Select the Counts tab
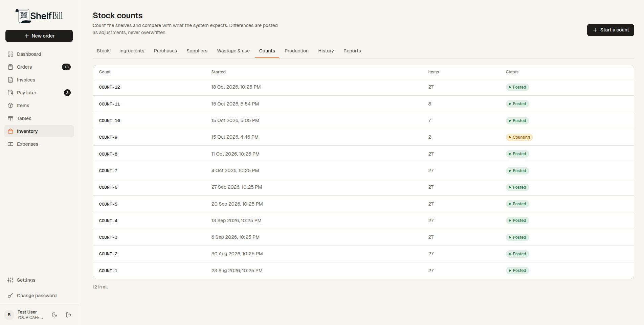This screenshot has width=644, height=325. click(x=267, y=51)
